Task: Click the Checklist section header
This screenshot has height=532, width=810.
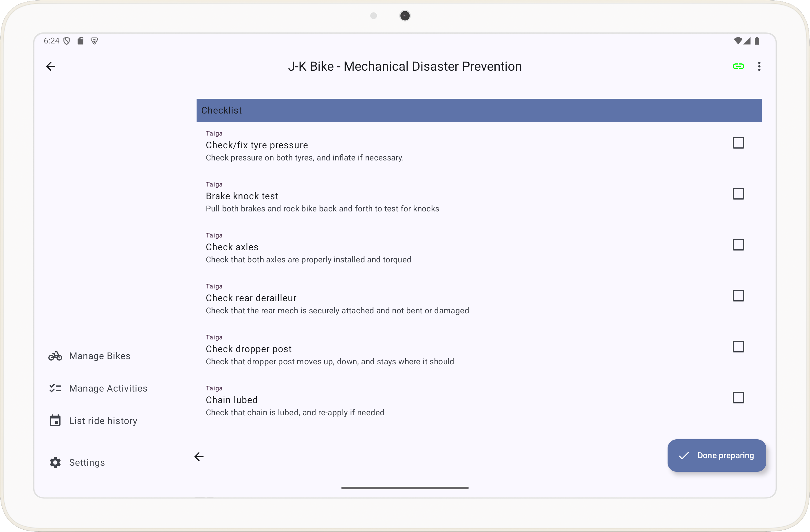Action: click(x=479, y=110)
